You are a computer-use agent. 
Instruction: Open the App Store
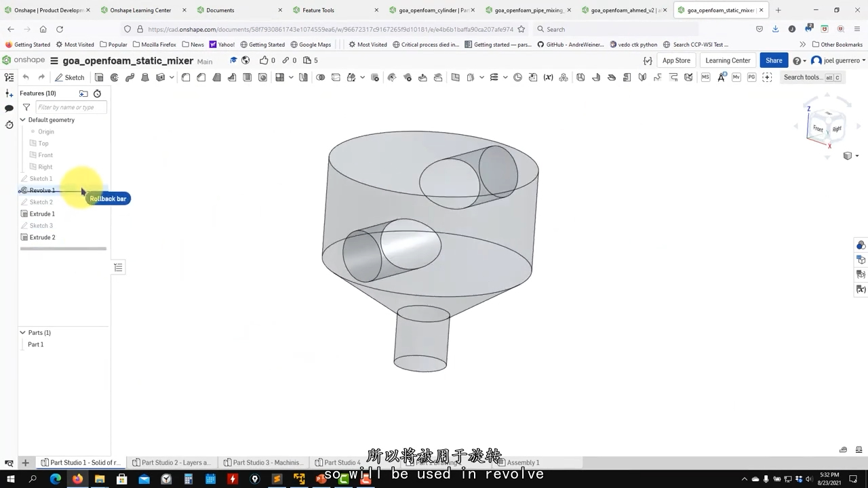coord(676,60)
